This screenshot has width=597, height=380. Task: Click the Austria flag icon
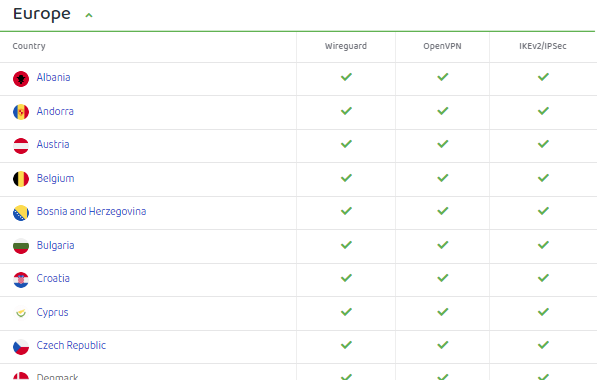(x=21, y=146)
